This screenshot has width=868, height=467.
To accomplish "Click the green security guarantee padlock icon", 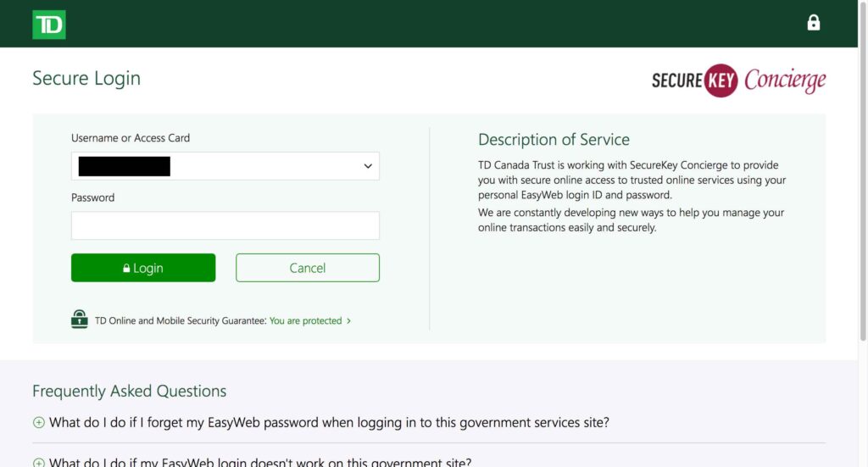I will pyautogui.click(x=80, y=320).
